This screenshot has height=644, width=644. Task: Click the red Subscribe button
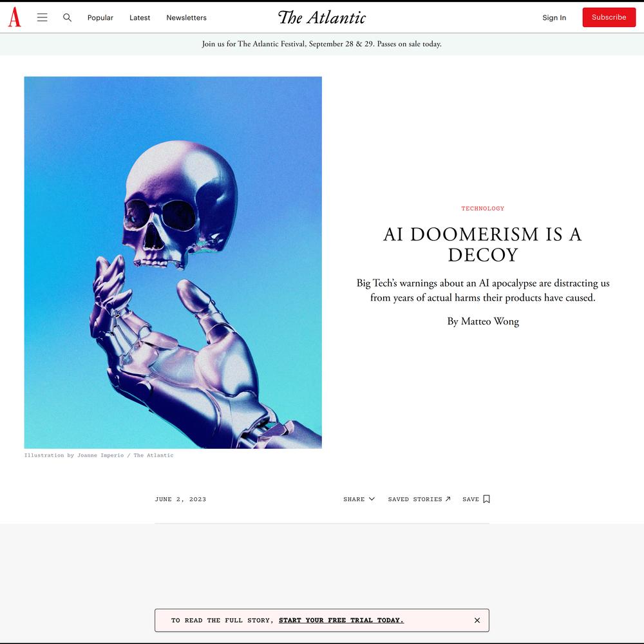[609, 17]
